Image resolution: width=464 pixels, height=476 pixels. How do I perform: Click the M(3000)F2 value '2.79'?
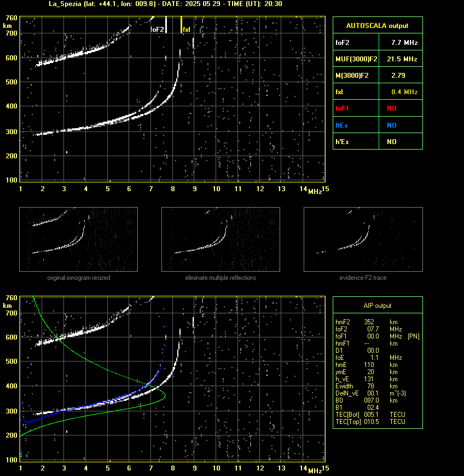398,75
